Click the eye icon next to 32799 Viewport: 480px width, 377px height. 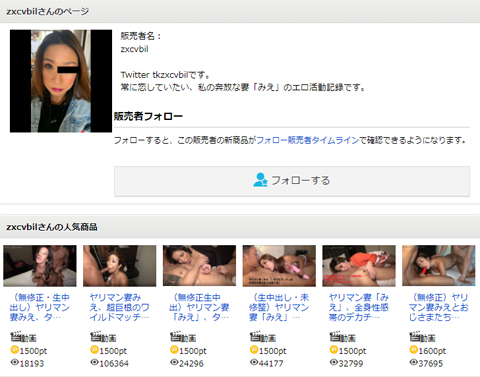click(x=334, y=362)
